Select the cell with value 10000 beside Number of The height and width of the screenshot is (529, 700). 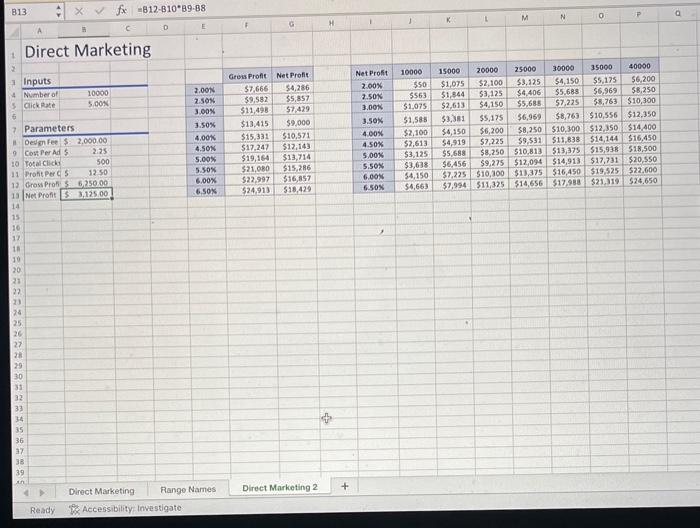(85, 93)
